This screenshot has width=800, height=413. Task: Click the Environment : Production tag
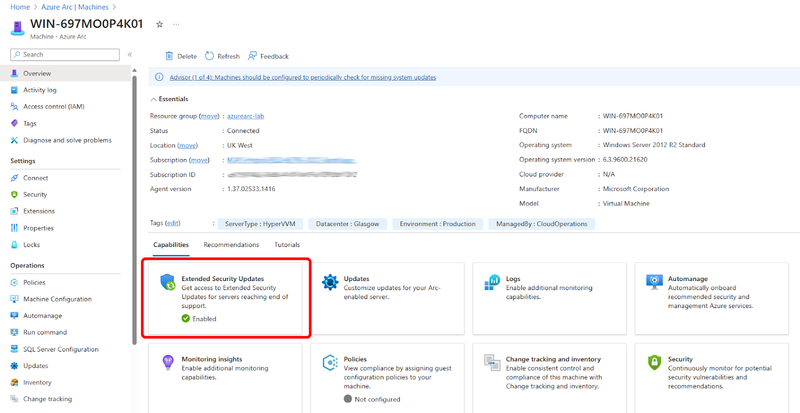[x=437, y=224]
